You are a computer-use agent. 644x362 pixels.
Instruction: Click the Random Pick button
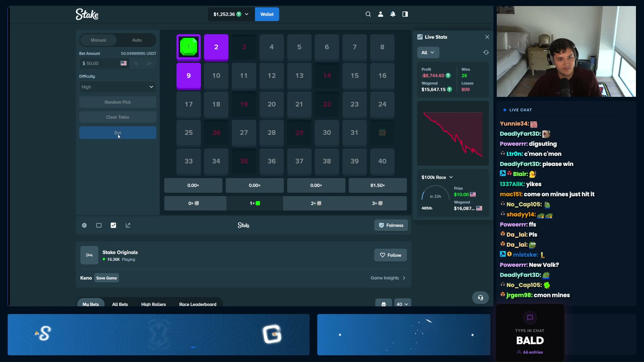(x=118, y=102)
